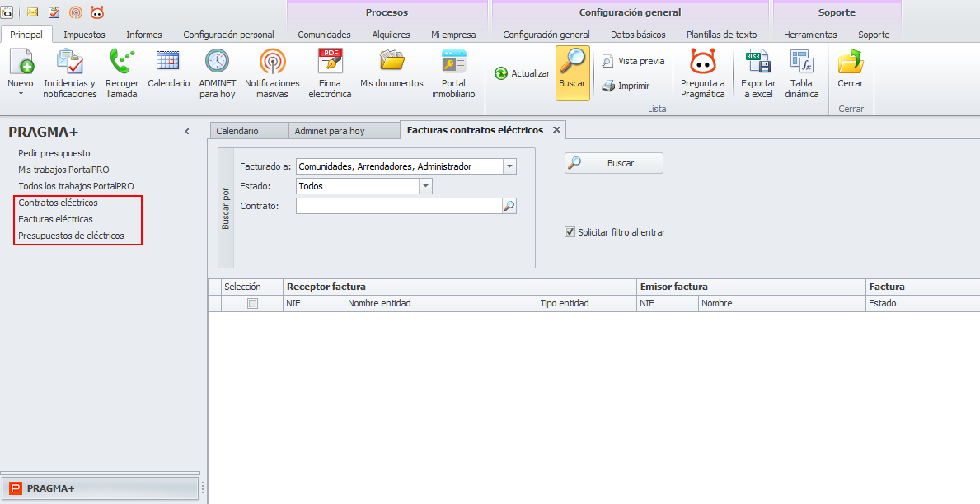Toggle Solicitar filtro al entrar checkbox

(x=570, y=232)
